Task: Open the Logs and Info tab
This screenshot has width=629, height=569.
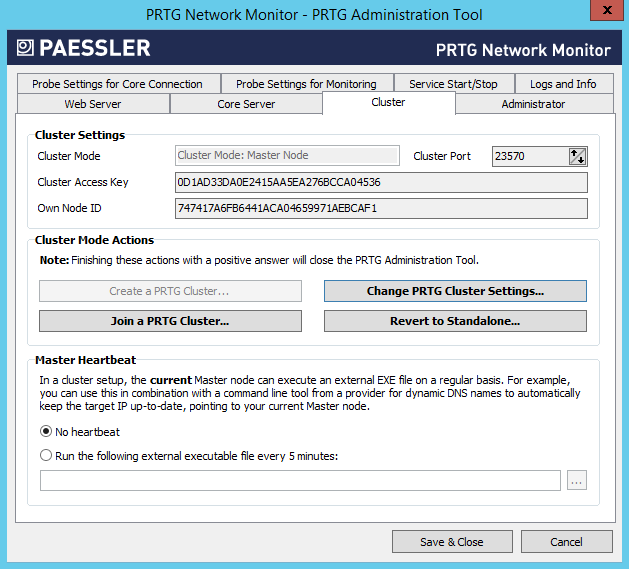Action: click(x=563, y=84)
